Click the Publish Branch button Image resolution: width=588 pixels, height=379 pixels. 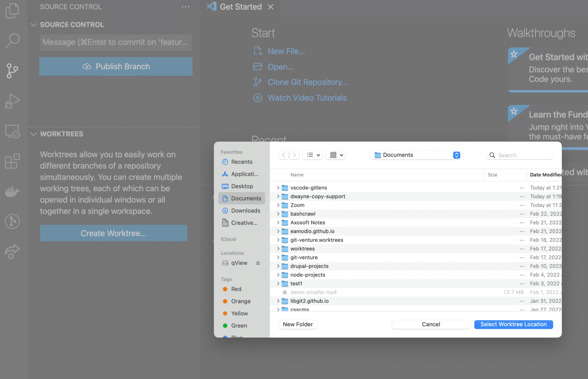click(116, 66)
